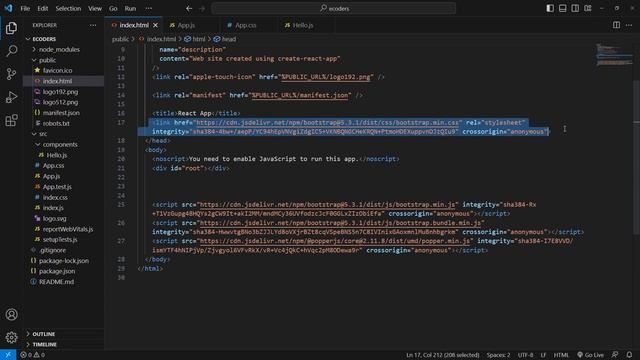Image resolution: width=640 pixels, height=360 pixels.
Task: Toggle the bottom panel layout icon
Action: tap(562, 8)
